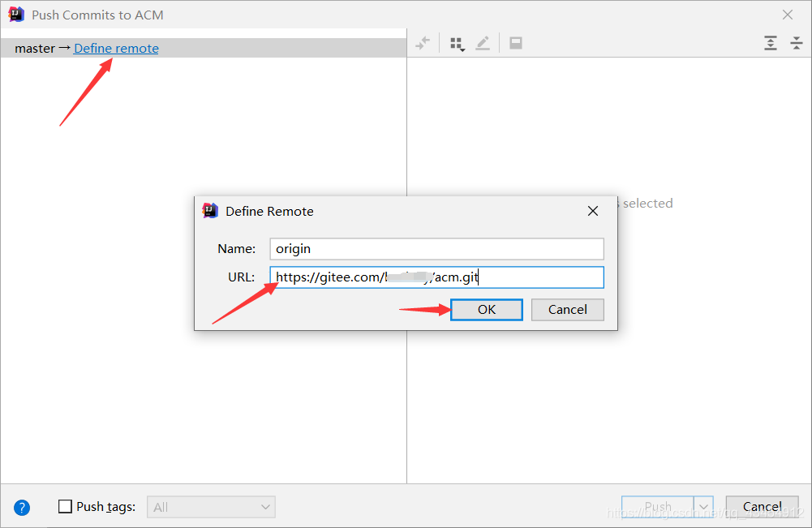This screenshot has height=528, width=812.
Task: Click Cancel in the Push Commits dialog
Action: [761, 505]
